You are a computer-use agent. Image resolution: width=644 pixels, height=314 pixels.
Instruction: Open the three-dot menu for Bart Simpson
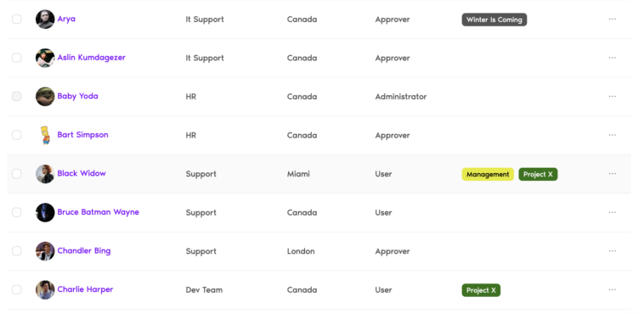612,135
